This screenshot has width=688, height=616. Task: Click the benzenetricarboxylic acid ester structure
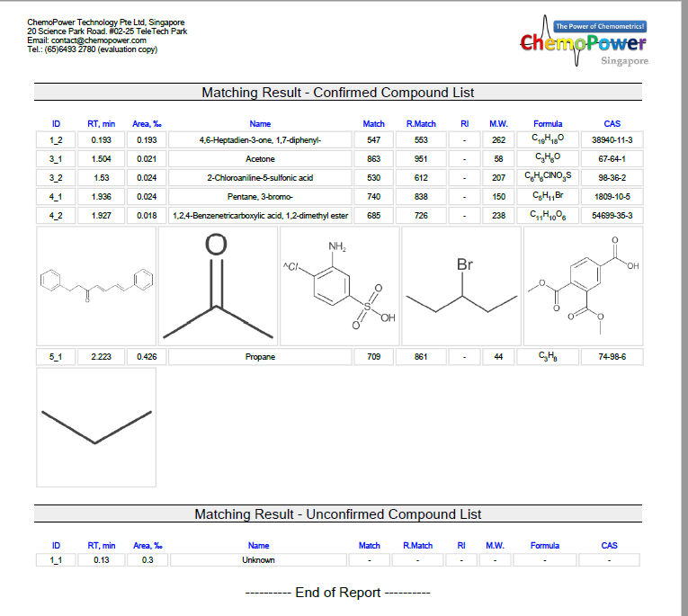tap(583, 285)
